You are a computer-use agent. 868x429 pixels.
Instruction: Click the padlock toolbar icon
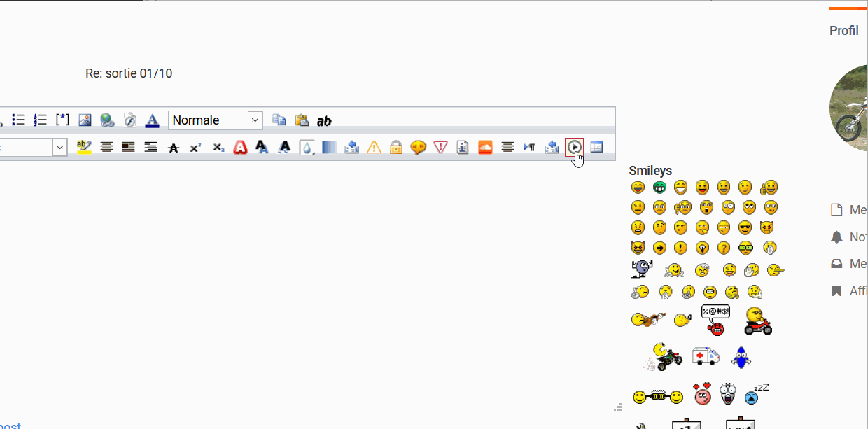pos(396,147)
